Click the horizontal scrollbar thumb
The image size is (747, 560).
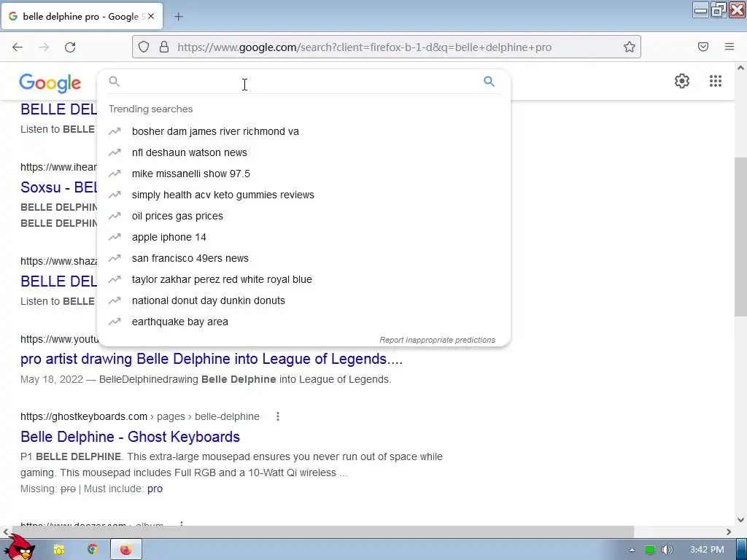pyautogui.click(x=323, y=532)
